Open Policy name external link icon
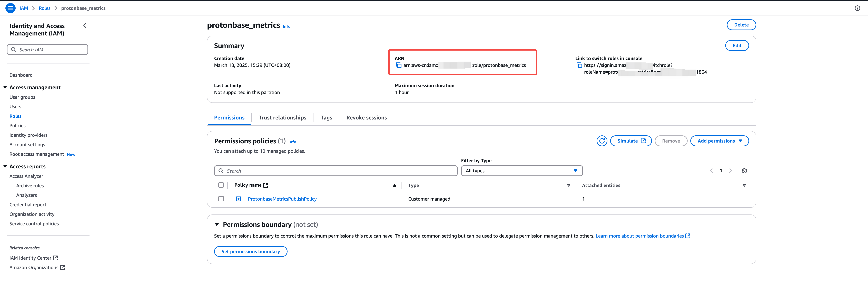Viewport: 868px width, 300px height. click(265, 185)
